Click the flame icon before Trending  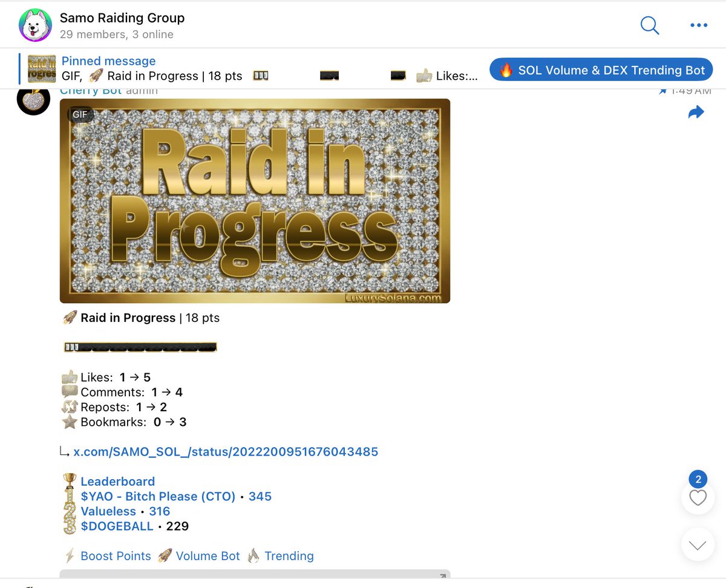253,556
